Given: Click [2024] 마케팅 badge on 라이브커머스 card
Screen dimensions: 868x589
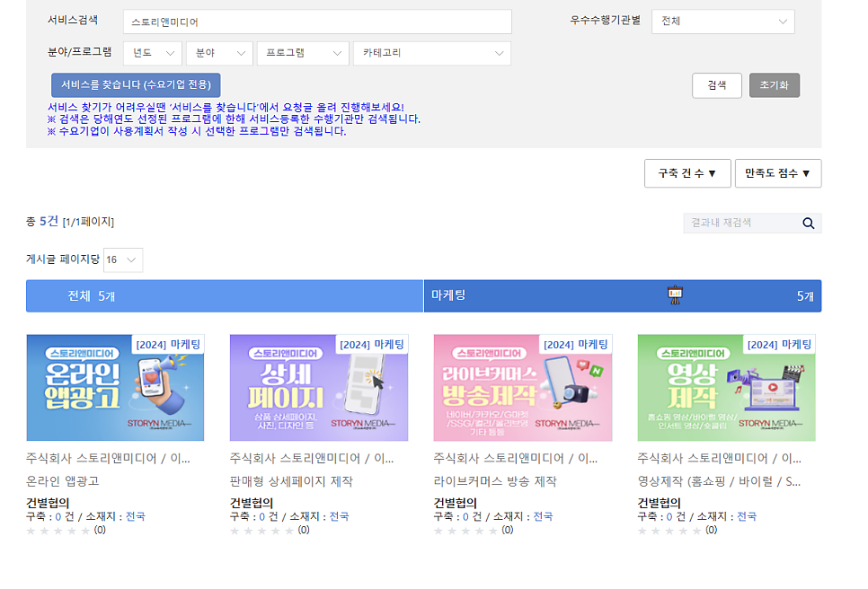Looking at the screenshot, I should [576, 345].
